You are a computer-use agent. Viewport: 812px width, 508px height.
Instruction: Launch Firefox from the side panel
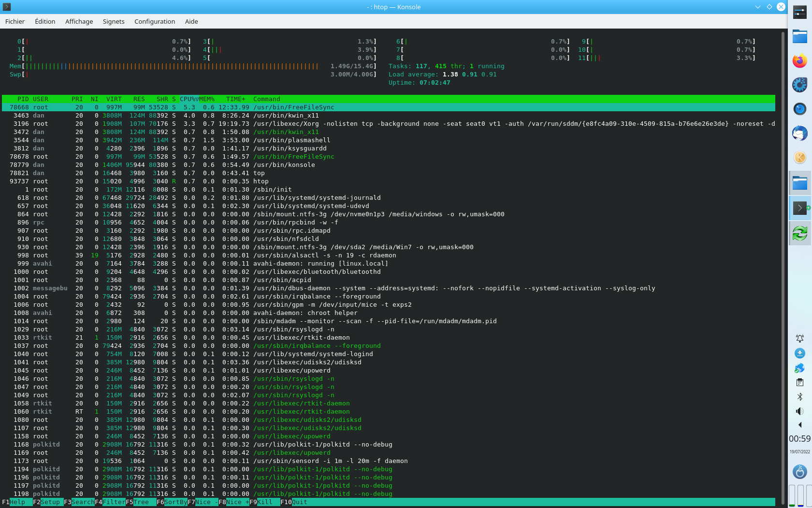point(800,61)
